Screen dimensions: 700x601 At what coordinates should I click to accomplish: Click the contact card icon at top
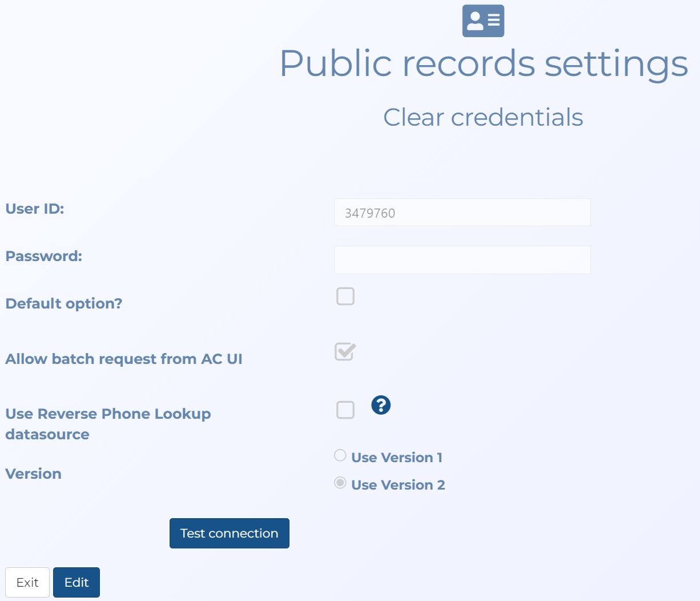483,21
